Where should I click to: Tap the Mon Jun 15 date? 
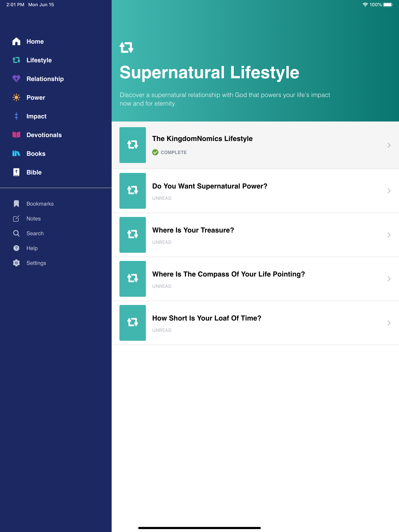41,4
